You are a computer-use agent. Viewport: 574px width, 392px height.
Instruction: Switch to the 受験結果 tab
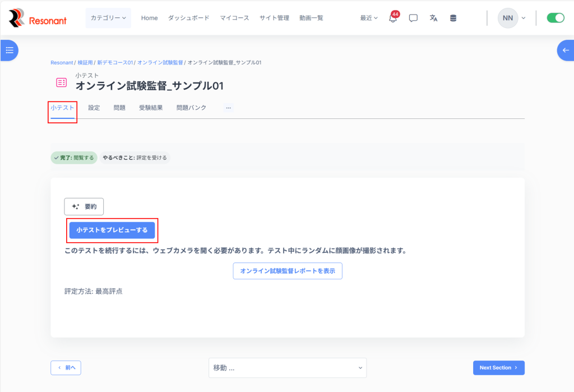[x=151, y=108]
